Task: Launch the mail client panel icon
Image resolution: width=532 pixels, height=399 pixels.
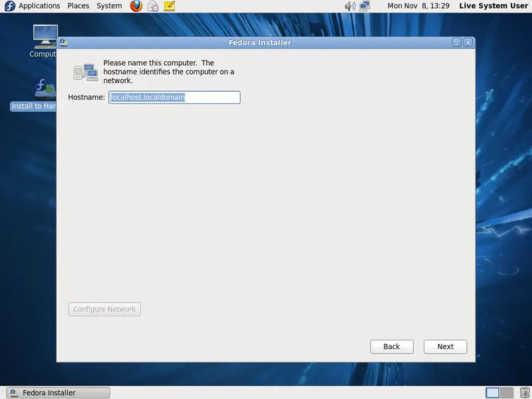Action: (153, 6)
